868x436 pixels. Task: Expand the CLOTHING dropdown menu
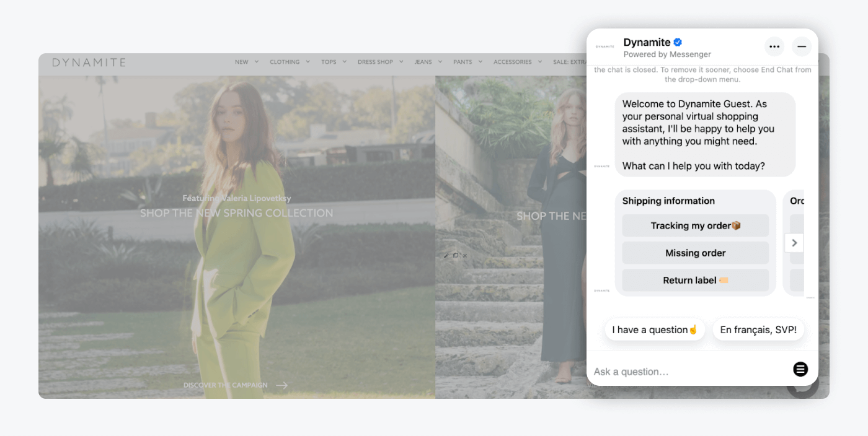pyautogui.click(x=290, y=62)
